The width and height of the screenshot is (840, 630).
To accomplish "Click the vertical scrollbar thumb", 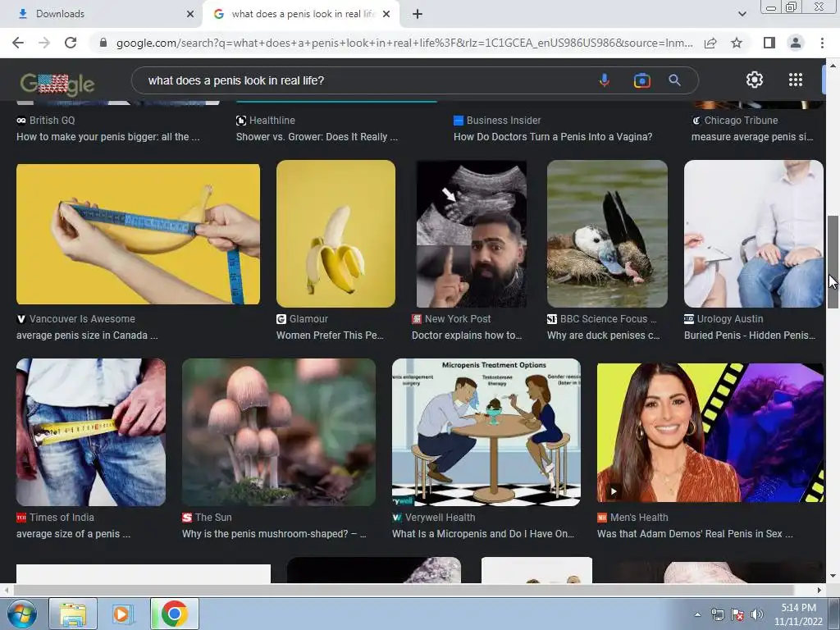I will 833,262.
